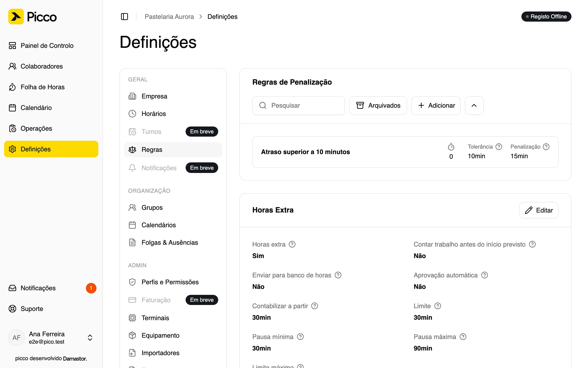Open Folgas & Ausências section
The width and height of the screenshot is (588, 368).
click(x=173, y=242)
